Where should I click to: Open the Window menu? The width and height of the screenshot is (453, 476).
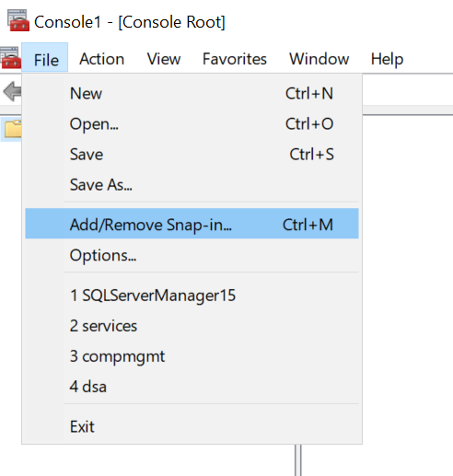pos(319,59)
